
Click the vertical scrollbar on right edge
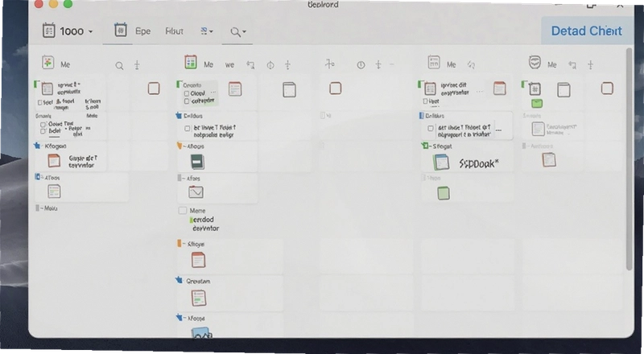(x=630, y=159)
